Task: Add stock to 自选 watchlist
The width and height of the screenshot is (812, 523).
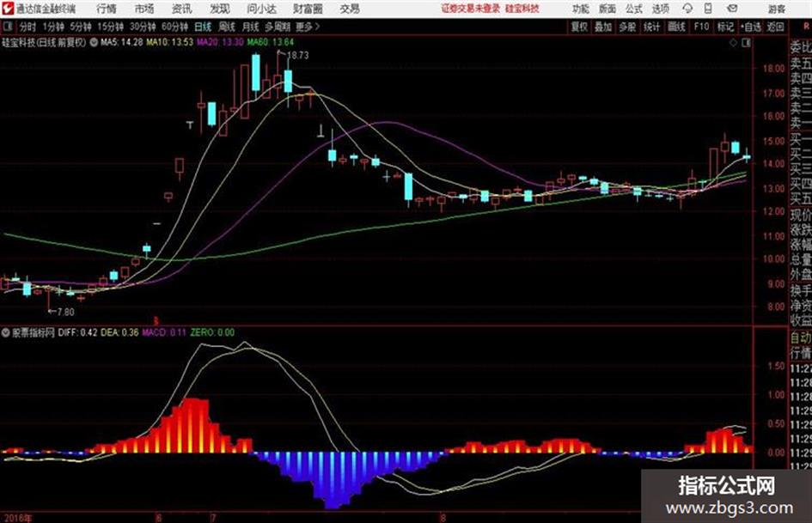Action: point(751,27)
